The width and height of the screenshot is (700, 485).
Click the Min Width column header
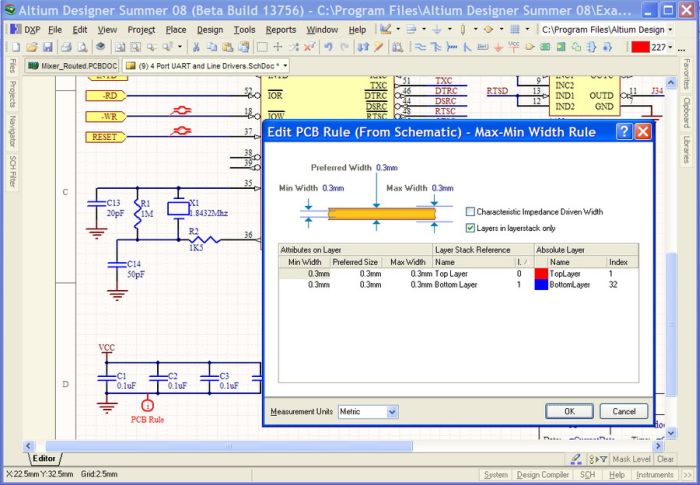[305, 262]
